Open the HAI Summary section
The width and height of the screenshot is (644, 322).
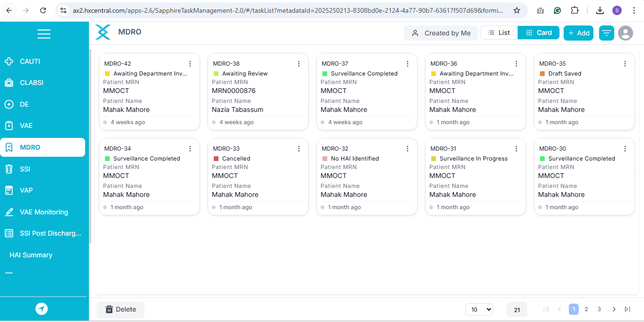point(30,255)
